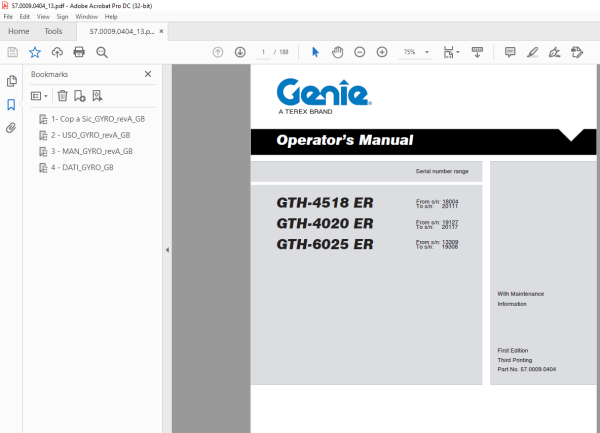Activate the selection arrow tool
Image resolution: width=600 pixels, height=433 pixels.
(x=315, y=52)
